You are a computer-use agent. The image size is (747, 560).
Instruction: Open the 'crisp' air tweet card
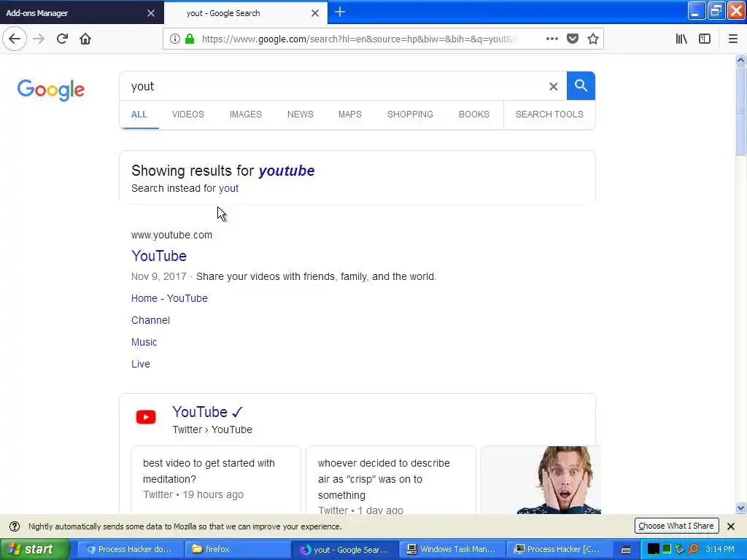pos(391,480)
